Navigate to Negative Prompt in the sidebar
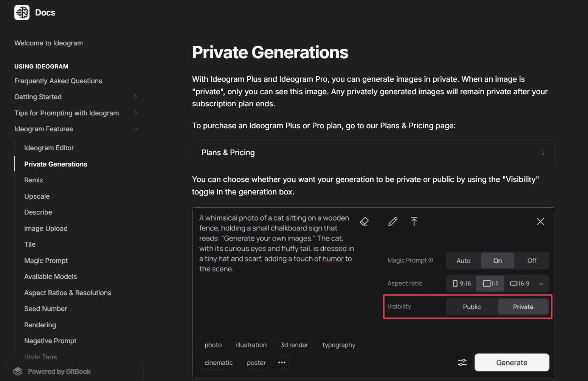Screen dimensions: 588x381 tap(50, 341)
